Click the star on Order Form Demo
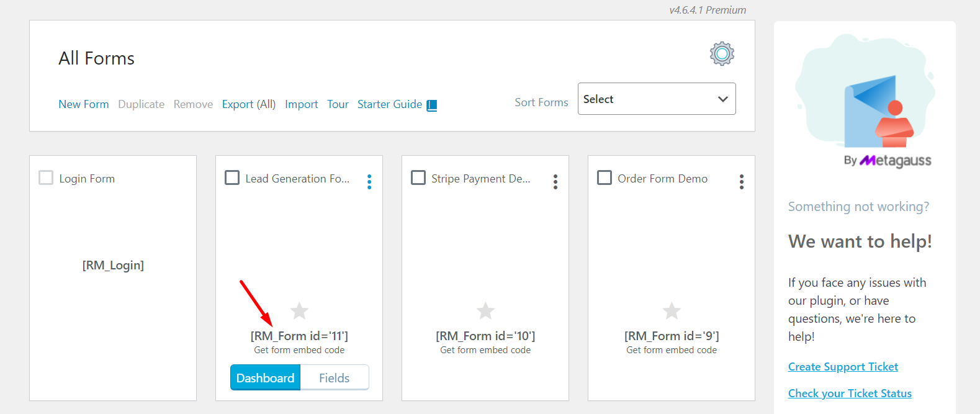 (x=672, y=310)
